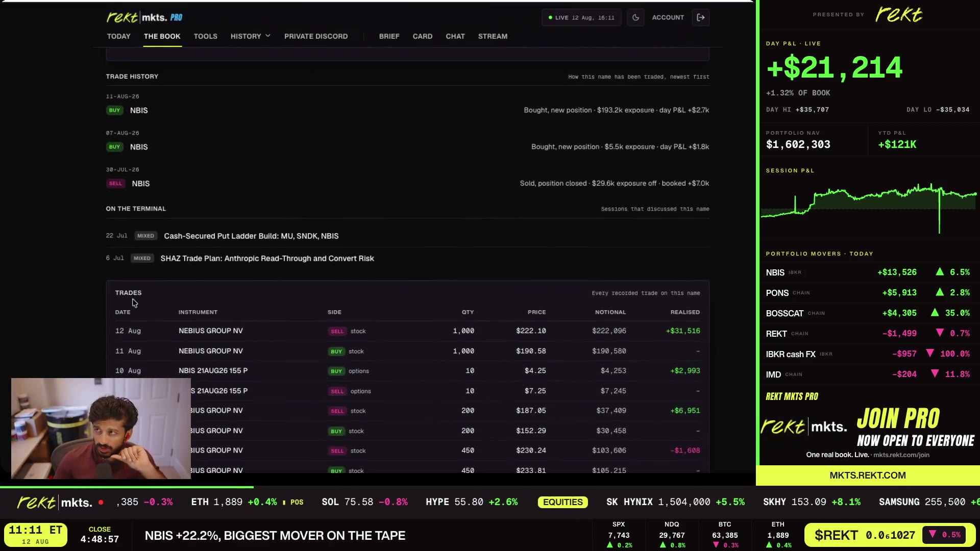
Task: Click the webcam video thumbnail
Action: [x=101, y=429]
